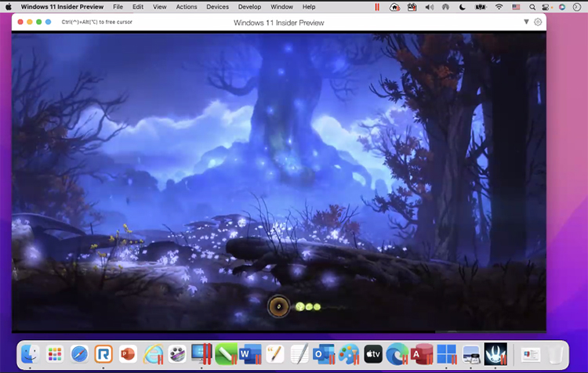The width and height of the screenshot is (588, 373).
Task: Open Control Center in menu bar
Action: coord(546,7)
